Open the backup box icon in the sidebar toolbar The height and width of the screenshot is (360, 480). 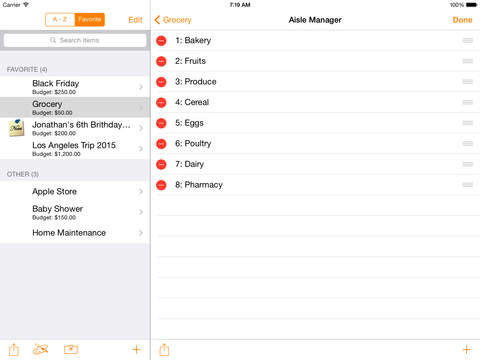click(71, 349)
